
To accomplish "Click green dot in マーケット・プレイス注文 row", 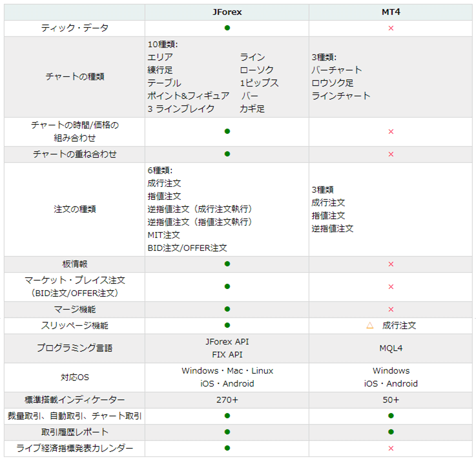I will click(x=227, y=286).
